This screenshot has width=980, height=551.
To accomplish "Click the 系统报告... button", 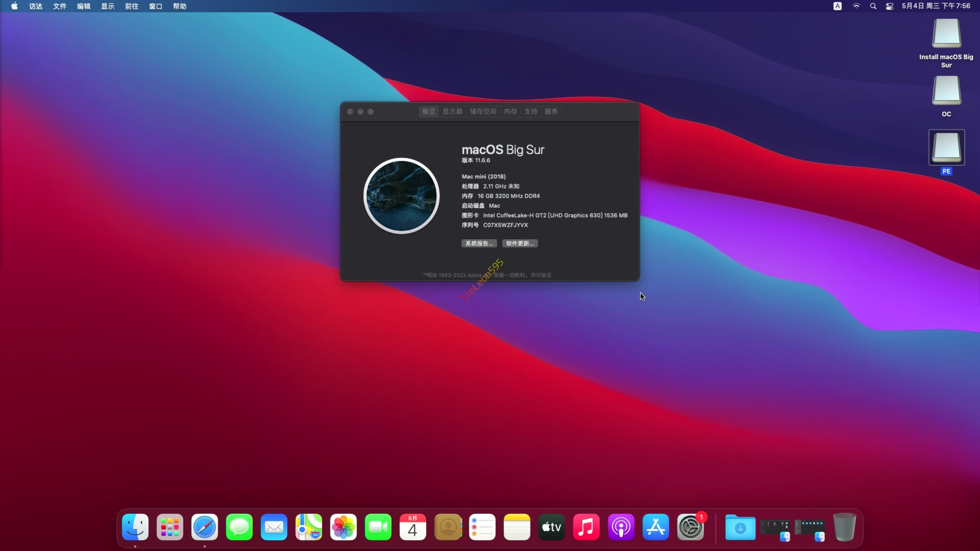I will (479, 243).
